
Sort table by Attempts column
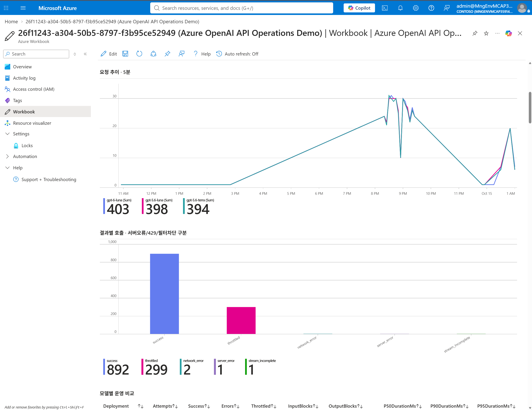(x=165, y=406)
